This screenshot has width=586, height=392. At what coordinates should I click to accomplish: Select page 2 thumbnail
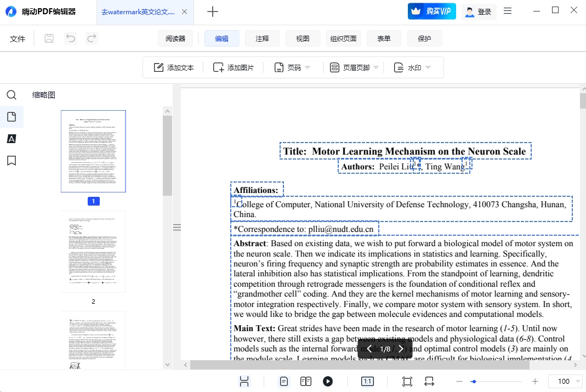[x=93, y=251]
